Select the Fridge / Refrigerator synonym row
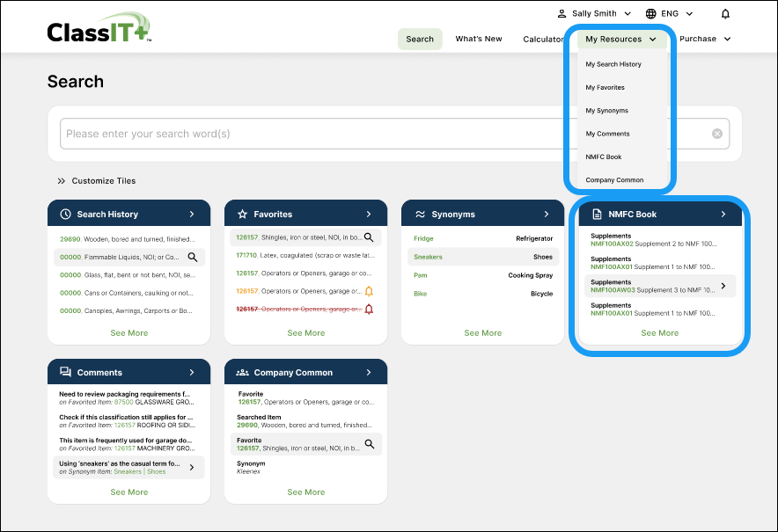This screenshot has width=778, height=532. click(x=483, y=238)
